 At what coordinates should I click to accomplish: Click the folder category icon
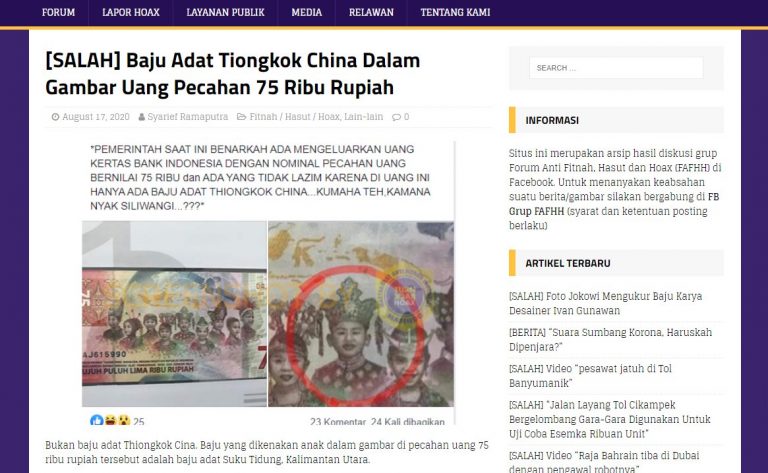point(241,117)
